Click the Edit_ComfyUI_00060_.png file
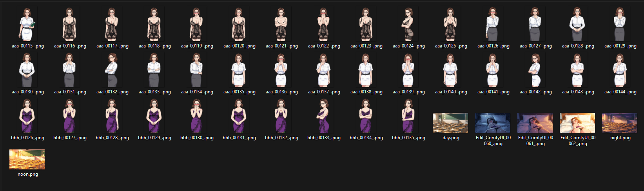Image resolution: width=644 pixels, height=191 pixels. (493, 123)
